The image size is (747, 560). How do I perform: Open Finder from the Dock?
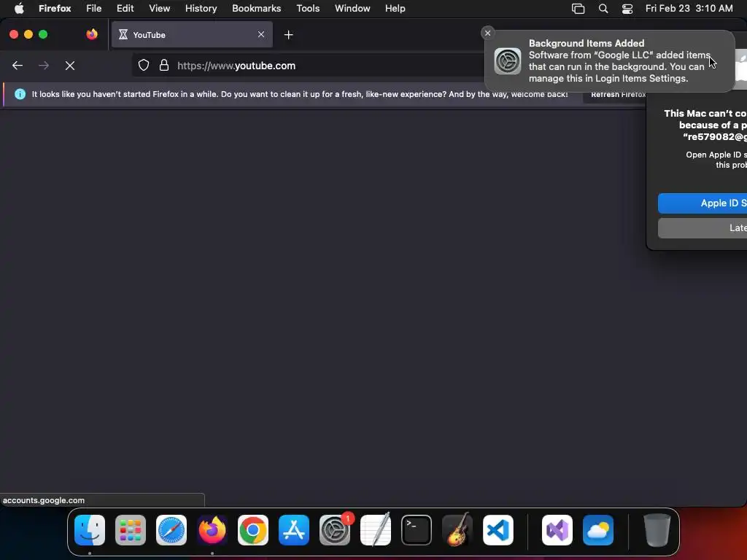(90, 530)
